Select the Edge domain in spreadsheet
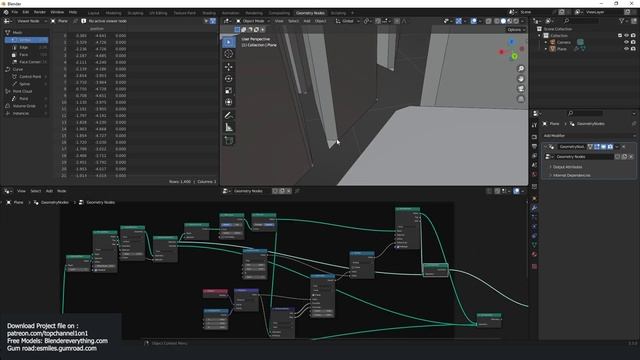This screenshot has width=640, height=360. click(27, 47)
